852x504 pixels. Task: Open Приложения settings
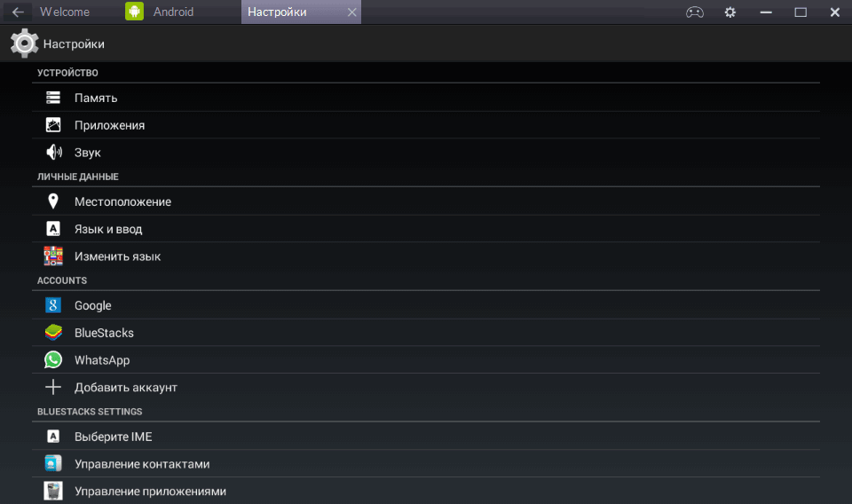(x=425, y=125)
